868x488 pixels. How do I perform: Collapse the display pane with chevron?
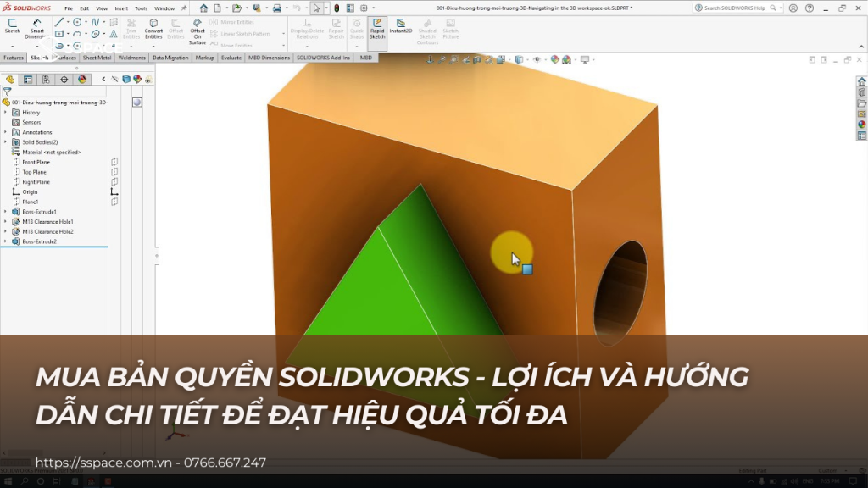[103, 80]
